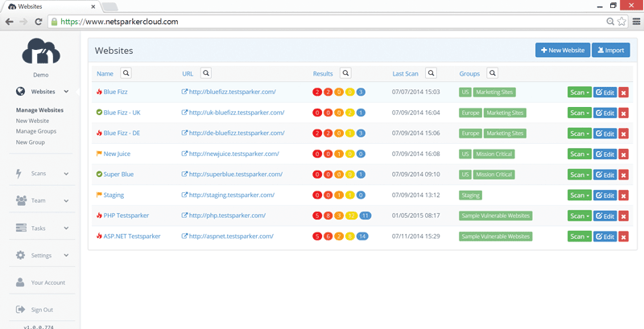Open the Last Scan column search icon
The image size is (644, 329).
coord(431,73)
